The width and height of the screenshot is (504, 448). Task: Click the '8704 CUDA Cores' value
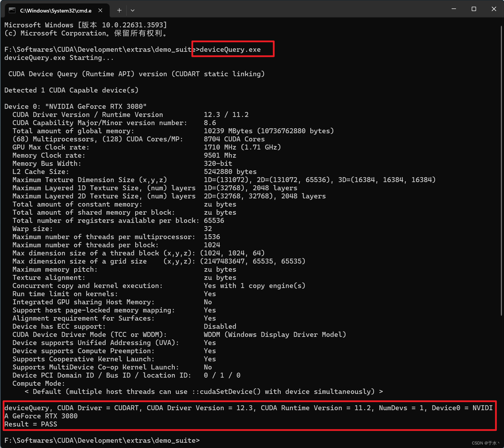[x=234, y=139]
